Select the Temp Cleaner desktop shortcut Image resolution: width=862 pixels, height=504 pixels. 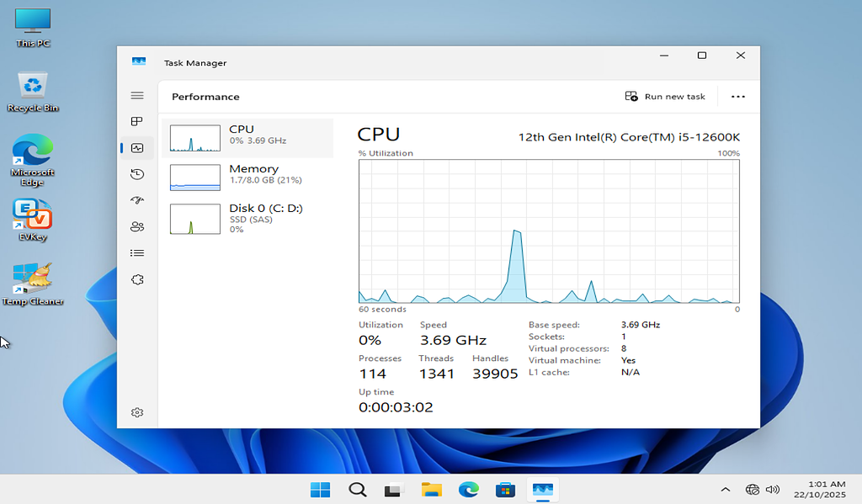[x=32, y=284]
